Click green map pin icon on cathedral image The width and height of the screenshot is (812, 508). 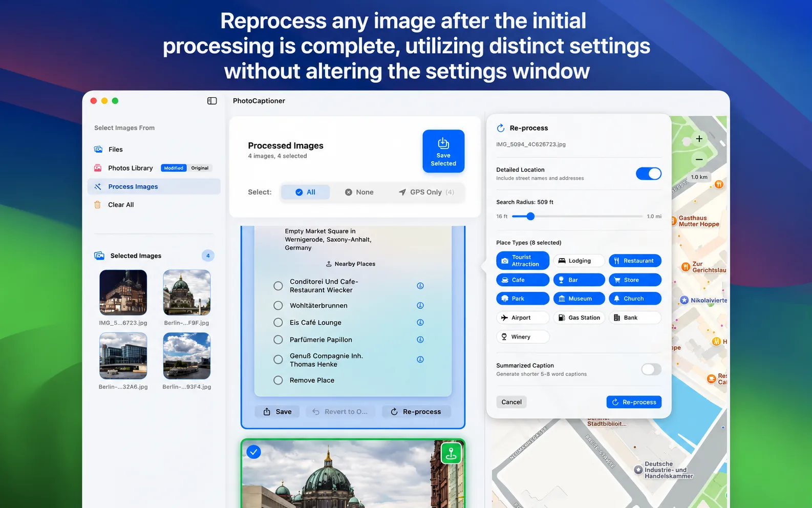tap(451, 453)
